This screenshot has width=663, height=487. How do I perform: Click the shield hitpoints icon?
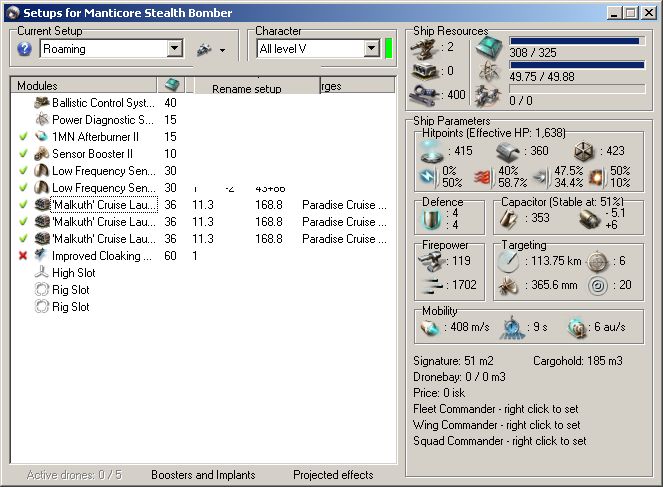432,152
